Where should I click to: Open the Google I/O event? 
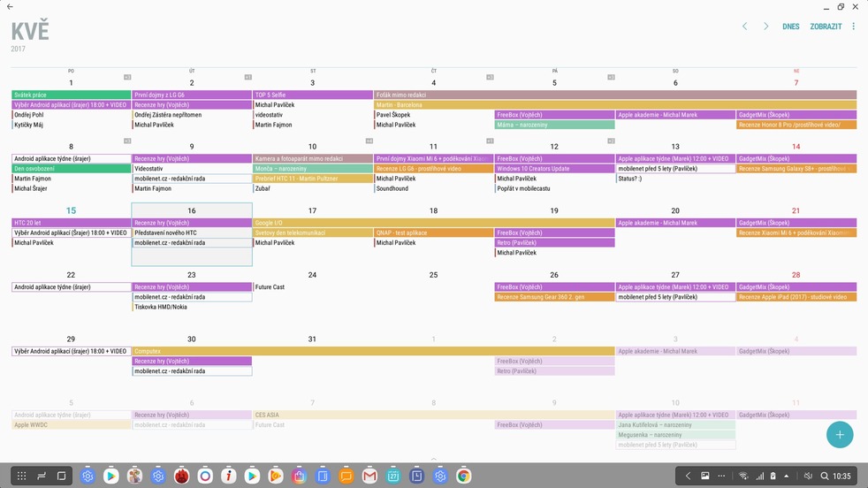[x=371, y=223]
